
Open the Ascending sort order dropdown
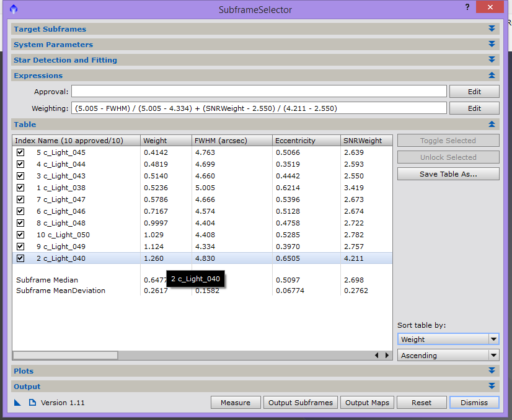448,356
